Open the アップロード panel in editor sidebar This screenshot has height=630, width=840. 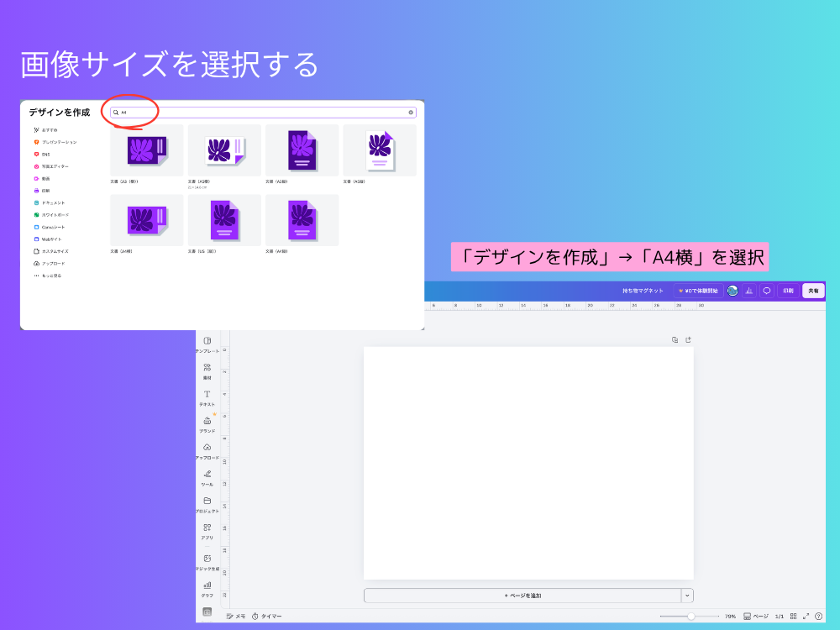point(207,452)
